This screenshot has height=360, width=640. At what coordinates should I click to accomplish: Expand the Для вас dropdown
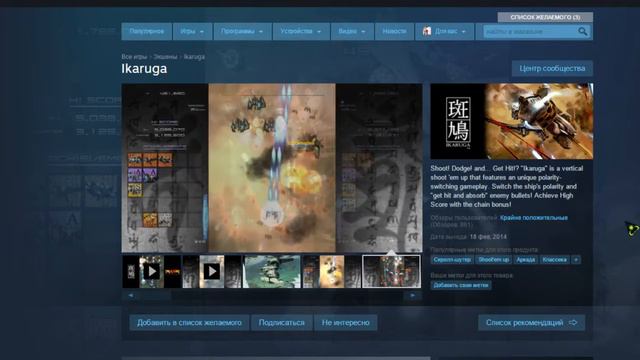[x=444, y=31]
